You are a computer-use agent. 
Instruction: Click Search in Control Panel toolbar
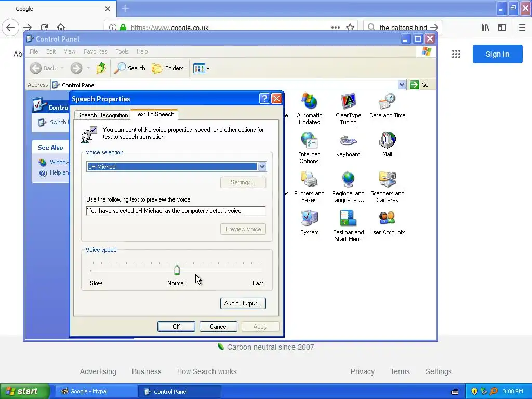pyautogui.click(x=129, y=68)
